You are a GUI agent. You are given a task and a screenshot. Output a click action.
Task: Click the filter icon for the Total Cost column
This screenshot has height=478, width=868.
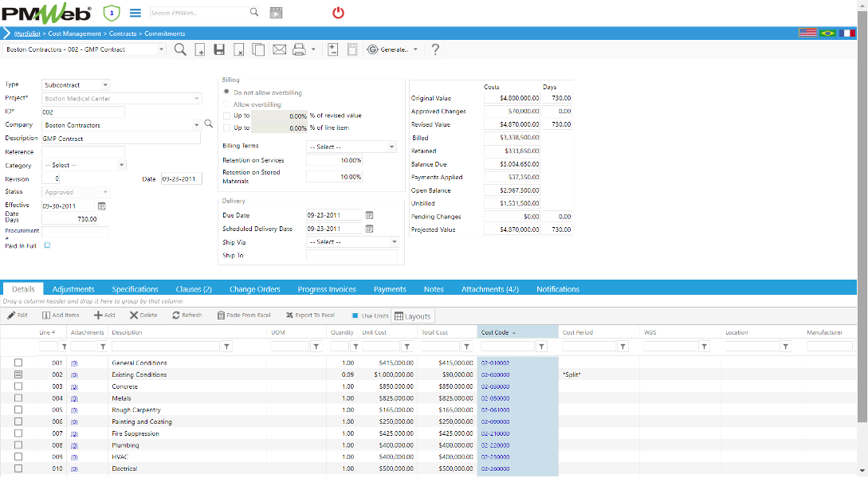coord(466,347)
